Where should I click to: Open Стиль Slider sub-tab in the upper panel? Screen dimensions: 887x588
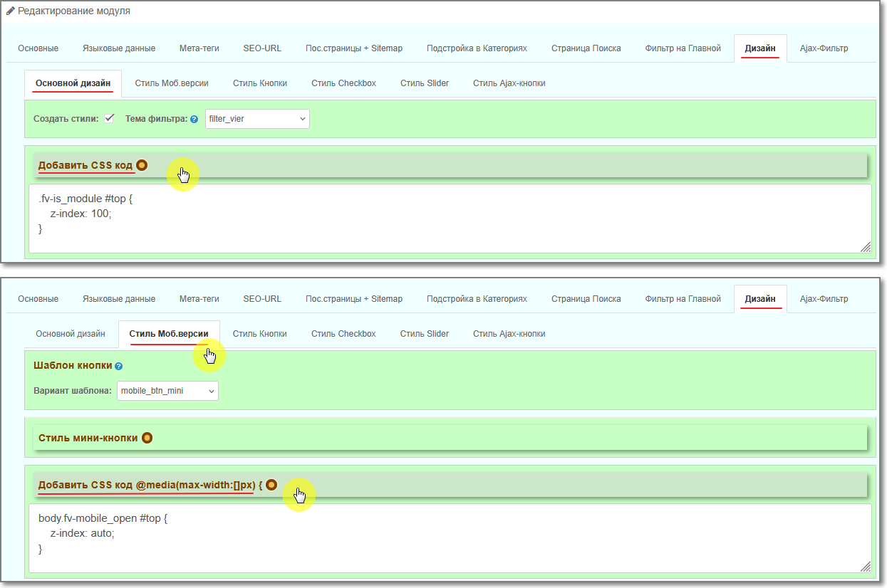[425, 83]
